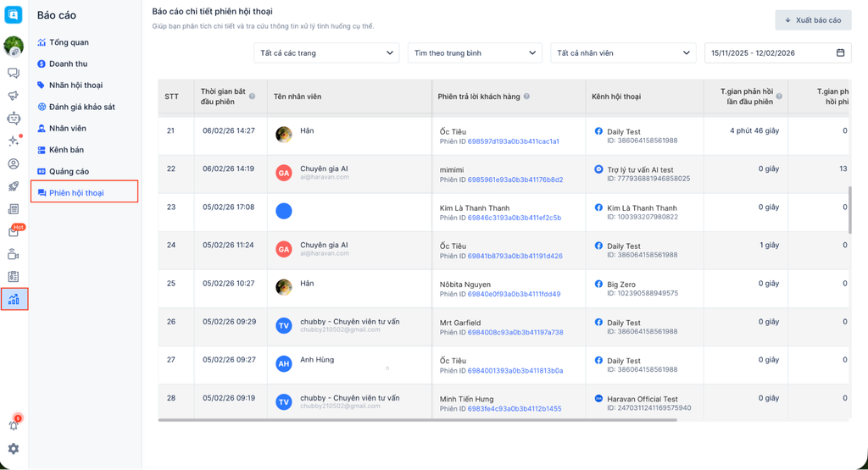Click the 'Xuất báo cáo' export button

812,20
